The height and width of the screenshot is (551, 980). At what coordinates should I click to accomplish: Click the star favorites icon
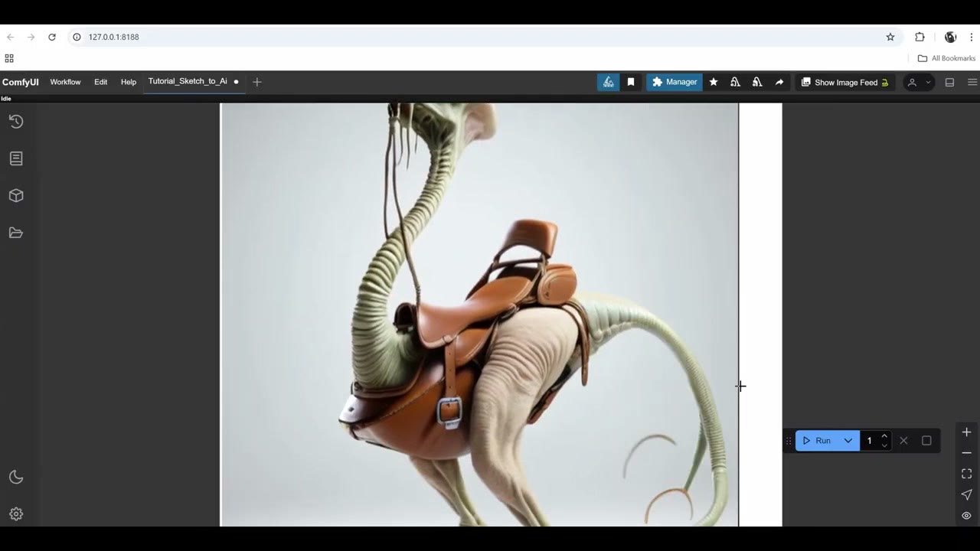714,82
